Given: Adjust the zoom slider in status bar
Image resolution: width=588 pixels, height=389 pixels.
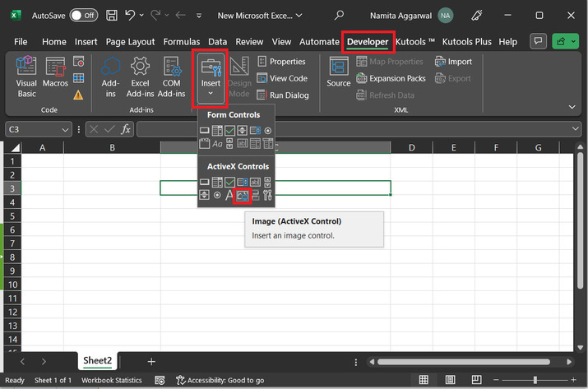Looking at the screenshot, I should pyautogui.click(x=535, y=380).
